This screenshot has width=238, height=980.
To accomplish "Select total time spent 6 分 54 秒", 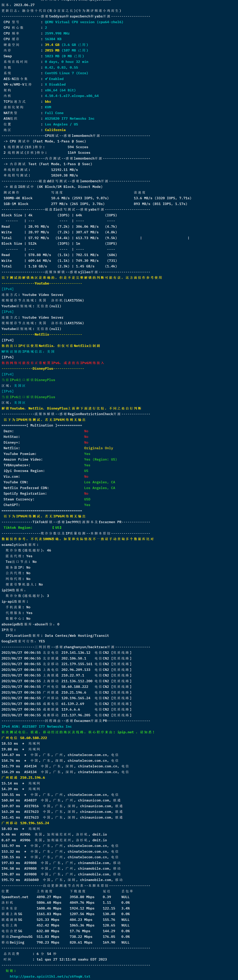I will 47,954.
